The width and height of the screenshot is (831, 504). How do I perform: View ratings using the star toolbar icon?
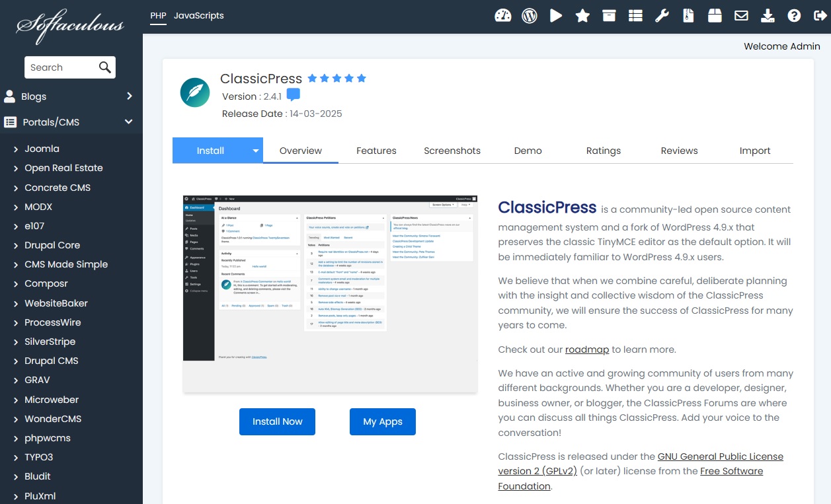[x=582, y=15]
